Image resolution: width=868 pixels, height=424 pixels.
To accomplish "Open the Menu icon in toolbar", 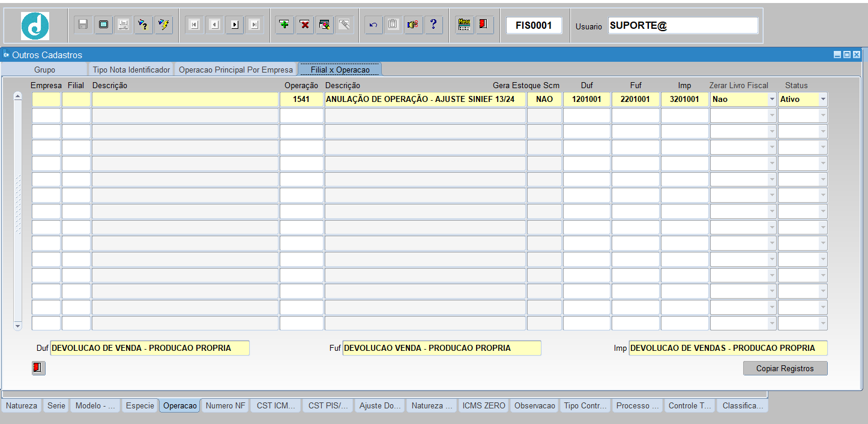I will click(464, 25).
